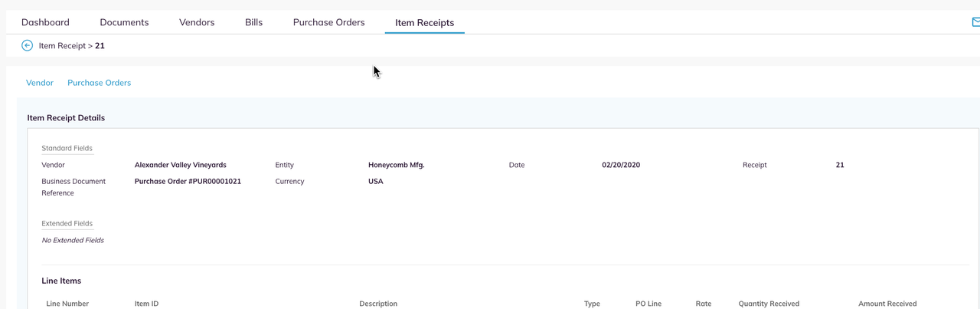Click the Alexander Valley Vineyards vendor name
Screen dimensions: 980x309
[x=180, y=165]
